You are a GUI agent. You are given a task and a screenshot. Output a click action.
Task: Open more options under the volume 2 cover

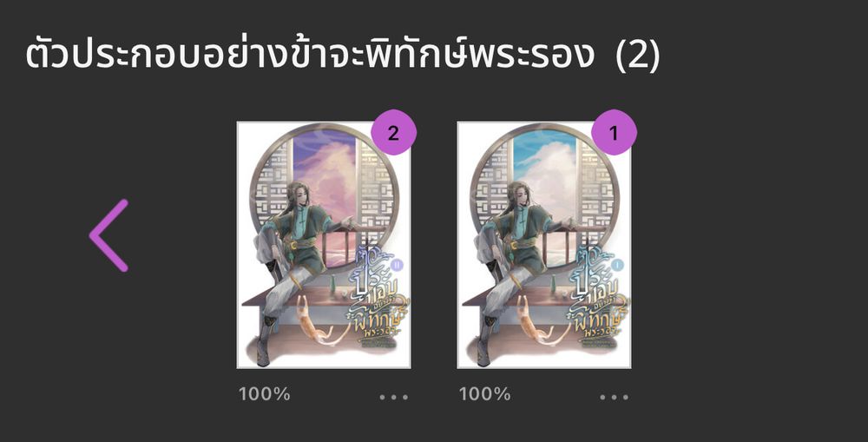[x=394, y=397]
